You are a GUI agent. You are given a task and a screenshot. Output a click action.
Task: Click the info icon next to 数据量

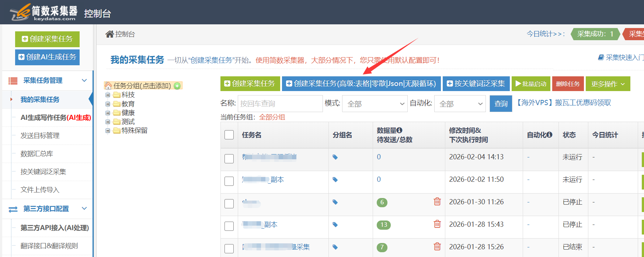coord(399,131)
